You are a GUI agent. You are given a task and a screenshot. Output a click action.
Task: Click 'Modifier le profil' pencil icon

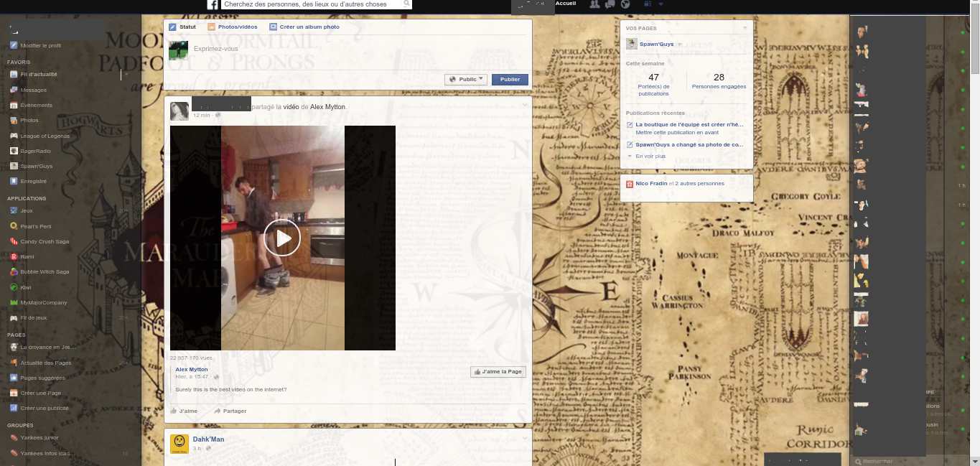click(x=14, y=45)
